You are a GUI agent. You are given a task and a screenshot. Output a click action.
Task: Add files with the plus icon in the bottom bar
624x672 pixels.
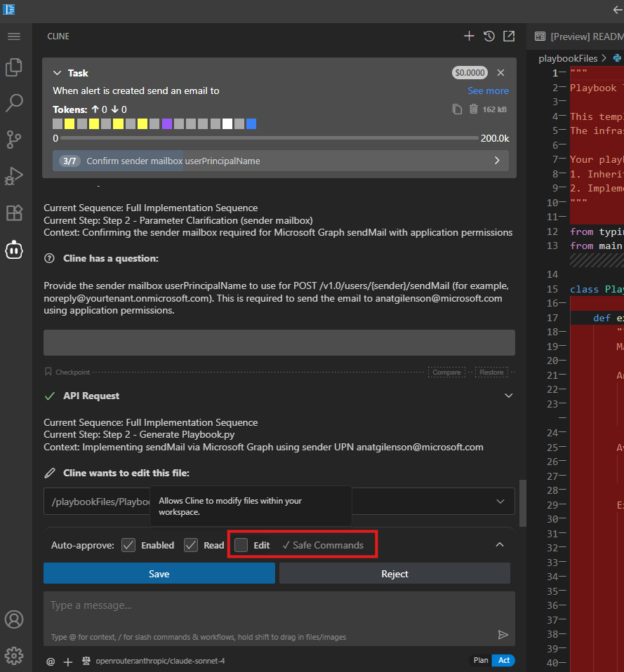coord(68,661)
